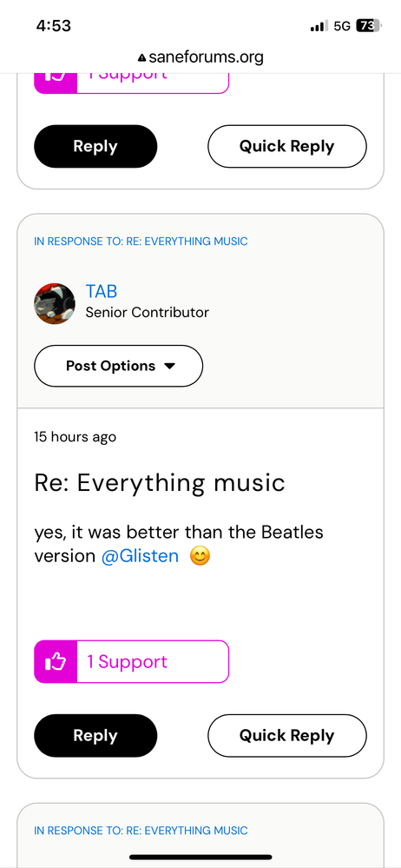Tap the cellular signal bars icon
Screen dimensions: 401x868
319,25
